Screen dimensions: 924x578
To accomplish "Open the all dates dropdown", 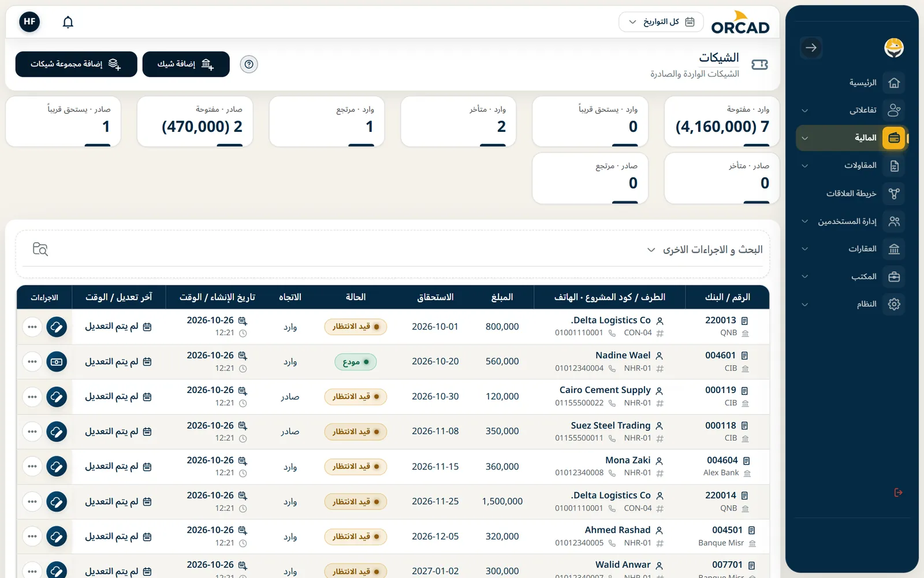I will (x=661, y=22).
